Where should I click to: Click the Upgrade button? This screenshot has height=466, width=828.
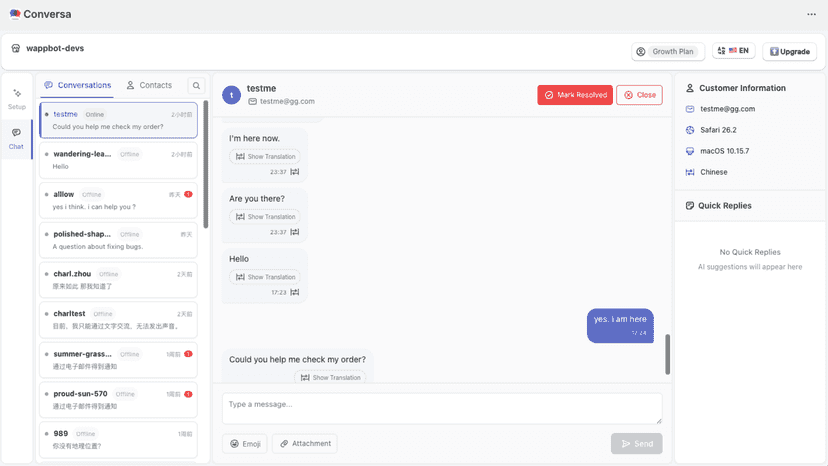pos(789,51)
